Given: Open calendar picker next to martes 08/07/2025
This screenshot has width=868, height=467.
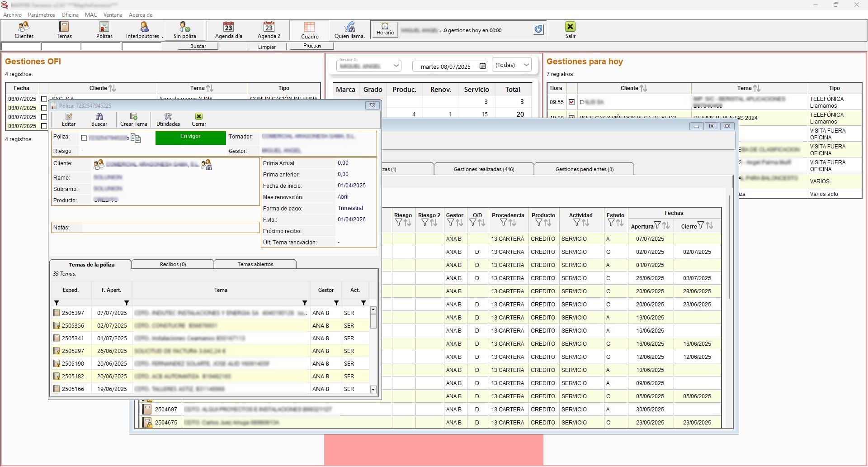Looking at the screenshot, I should [482, 66].
